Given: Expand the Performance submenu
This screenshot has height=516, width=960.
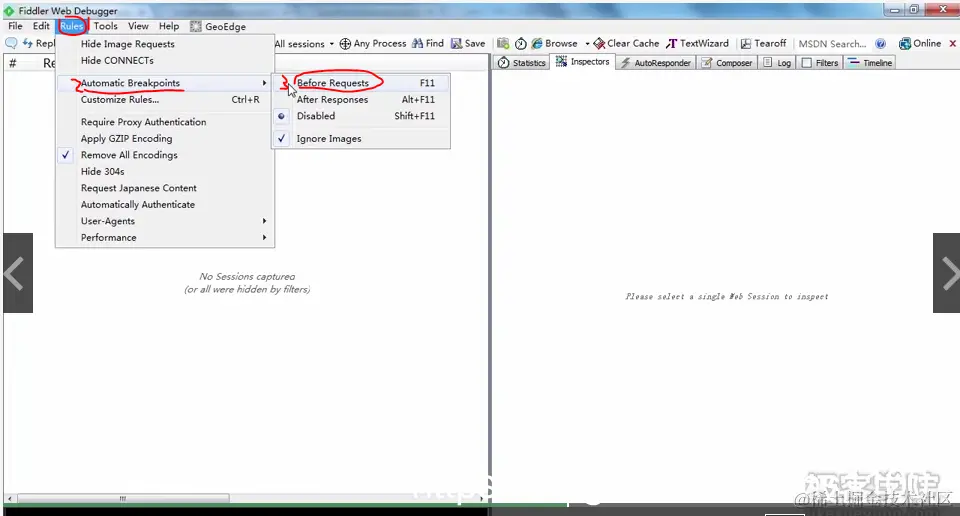Looking at the screenshot, I should 165,237.
